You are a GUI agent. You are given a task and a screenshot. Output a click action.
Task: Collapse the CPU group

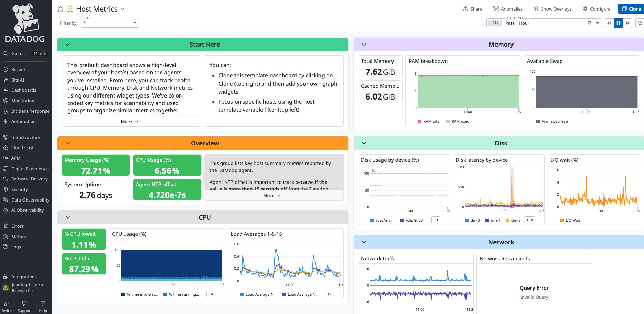[68, 217]
